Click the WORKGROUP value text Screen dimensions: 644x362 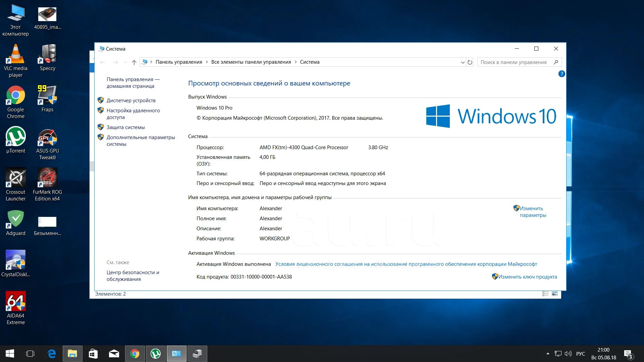click(274, 239)
